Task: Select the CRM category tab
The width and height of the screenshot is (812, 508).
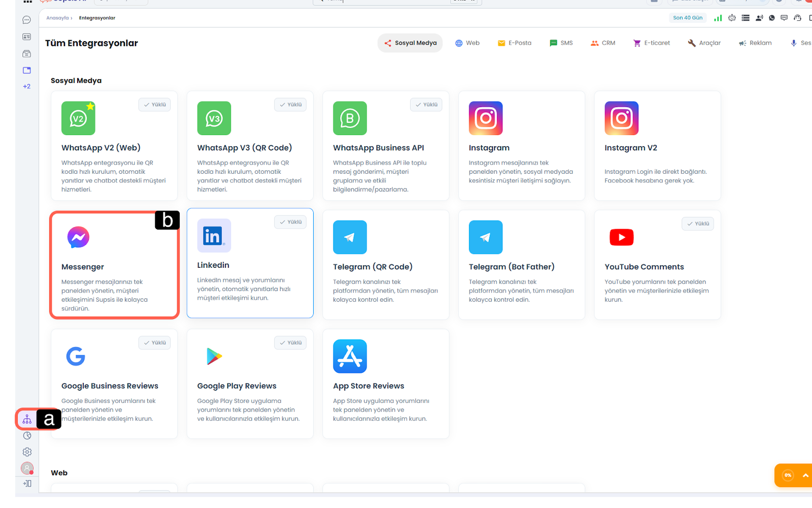Action: (603, 43)
